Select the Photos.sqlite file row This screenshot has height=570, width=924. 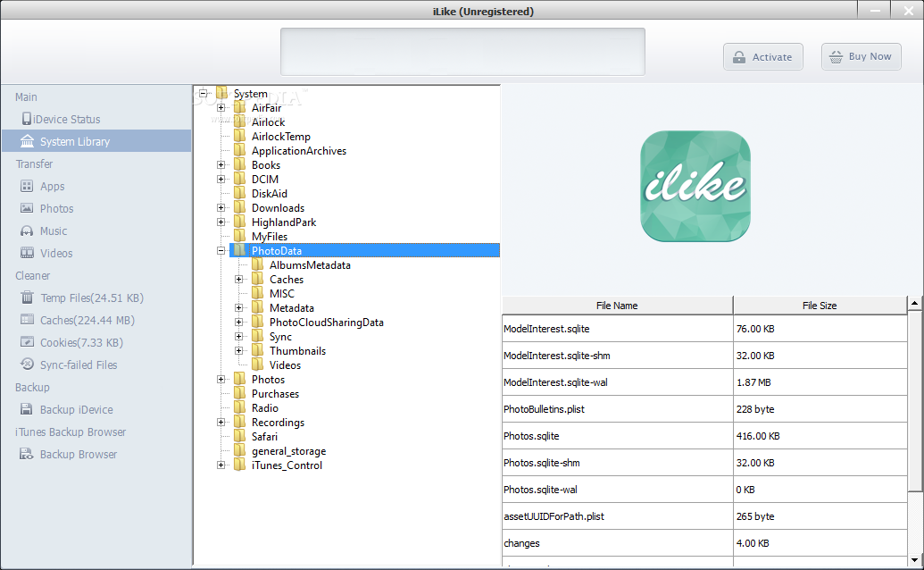(x=704, y=436)
